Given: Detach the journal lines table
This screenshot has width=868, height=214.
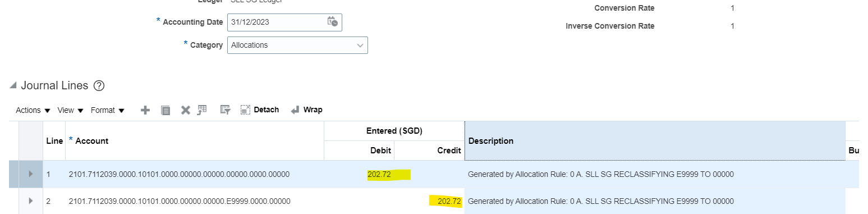Looking at the screenshot, I should (260, 110).
